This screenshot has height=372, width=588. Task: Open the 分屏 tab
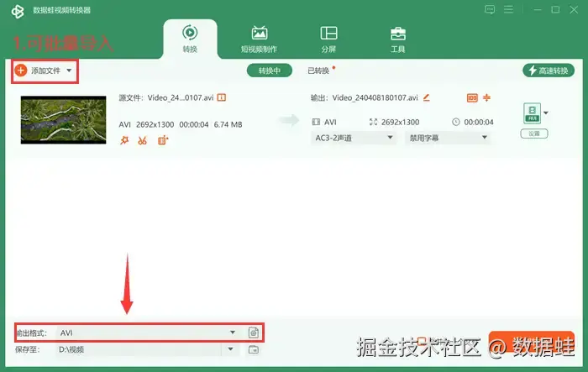[x=328, y=39]
